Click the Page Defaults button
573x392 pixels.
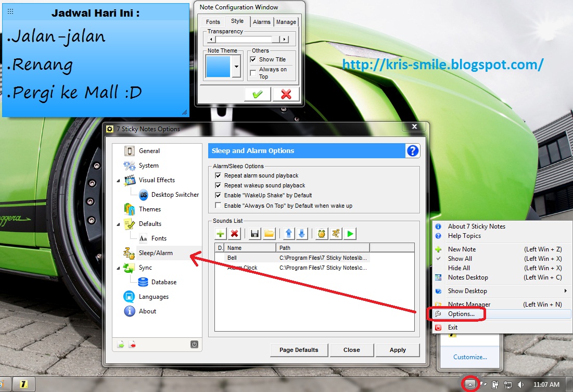tap(299, 350)
